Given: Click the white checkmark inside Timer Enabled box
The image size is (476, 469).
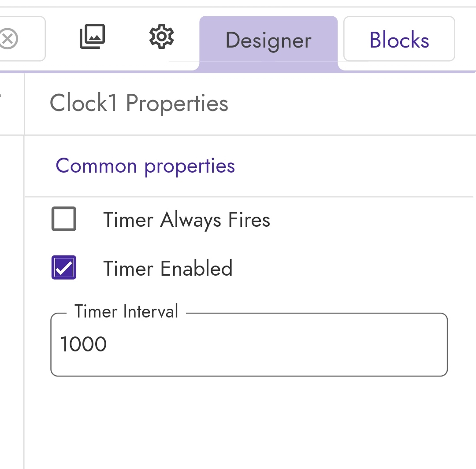Looking at the screenshot, I should 64,268.
